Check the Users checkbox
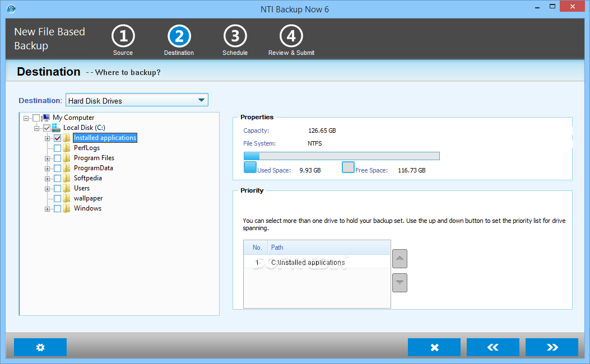Viewport: 590px width, 364px height. click(x=58, y=188)
